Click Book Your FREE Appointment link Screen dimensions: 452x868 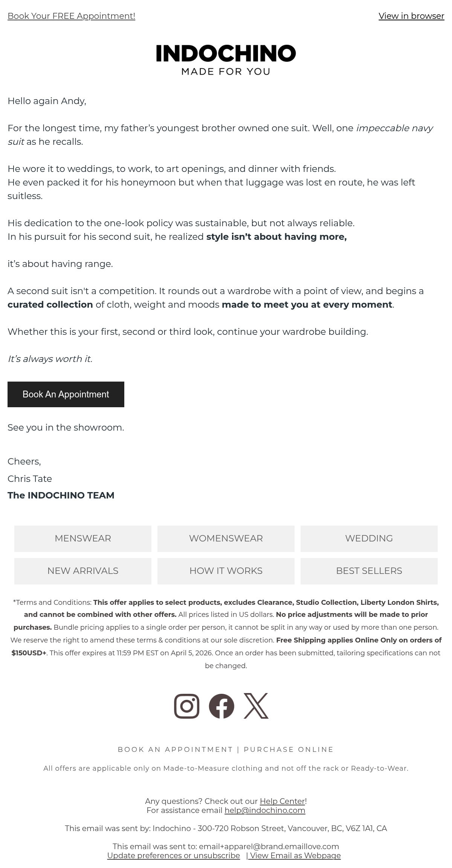pos(71,16)
